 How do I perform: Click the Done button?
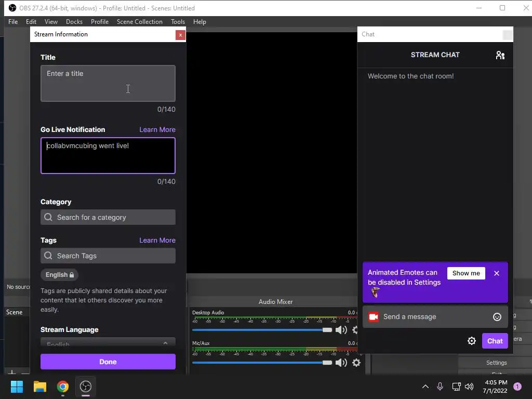tap(108, 362)
